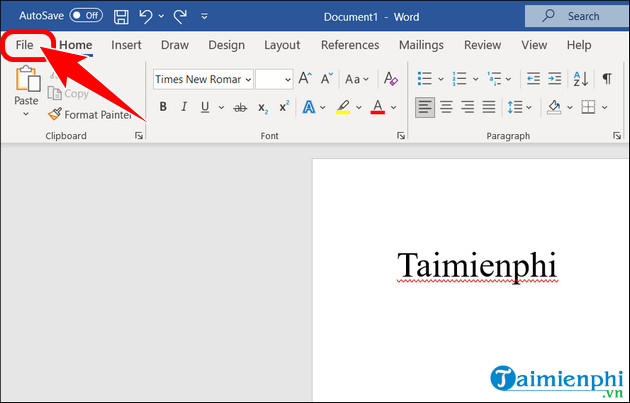Click Clear All Formatting icon
630x403 pixels.
tap(391, 79)
